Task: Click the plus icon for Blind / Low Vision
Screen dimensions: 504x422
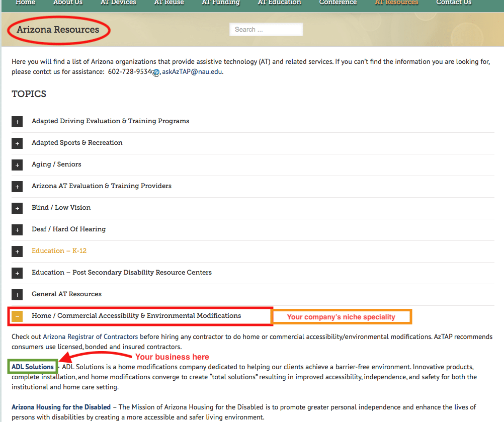Action: click(17, 208)
